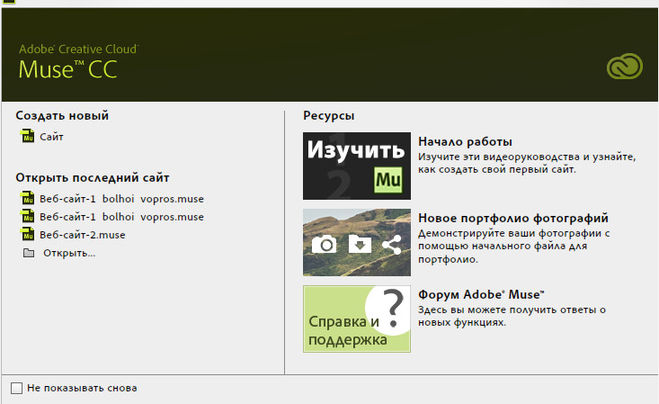Click the Muse CC title text

(68, 69)
